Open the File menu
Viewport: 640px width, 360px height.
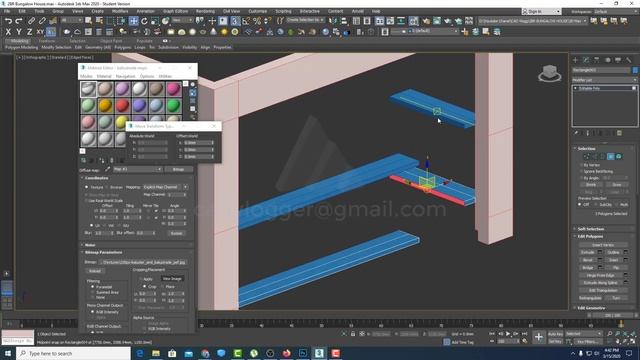[x=7, y=11]
